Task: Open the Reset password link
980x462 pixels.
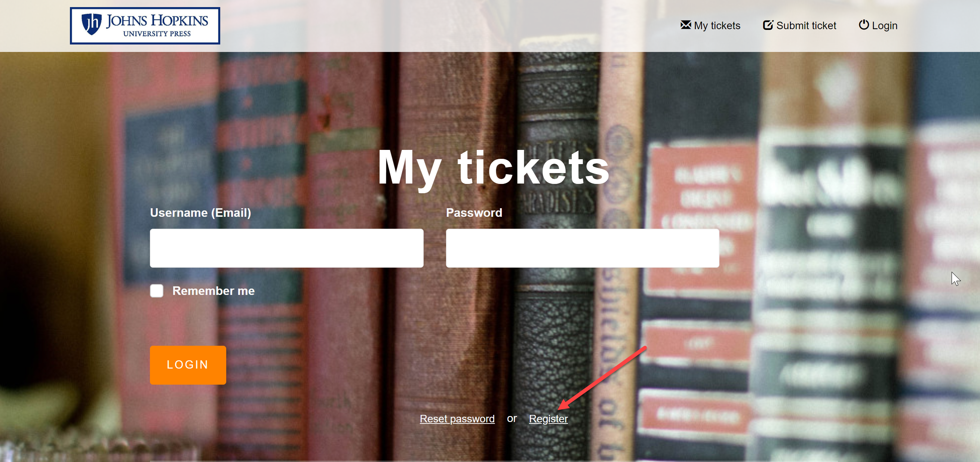Action: (457, 419)
